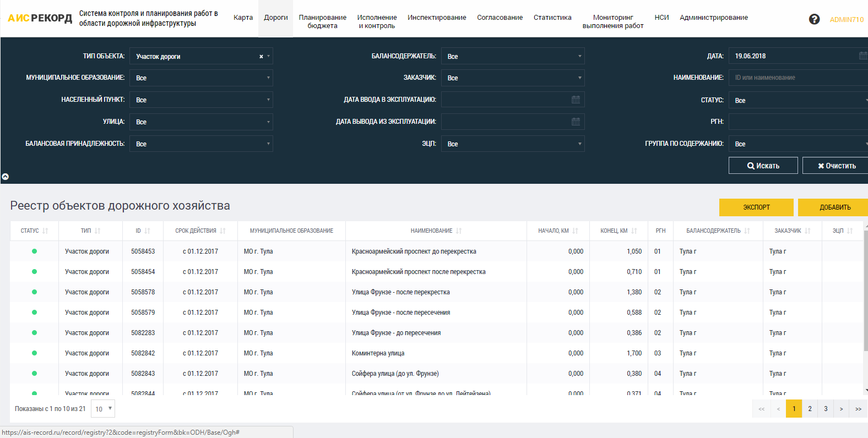Sort by Наименование column
The height and width of the screenshot is (438, 868).
(459, 231)
